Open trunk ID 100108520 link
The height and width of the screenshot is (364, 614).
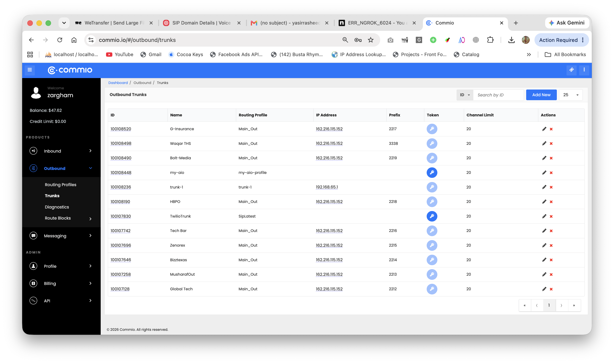point(120,129)
